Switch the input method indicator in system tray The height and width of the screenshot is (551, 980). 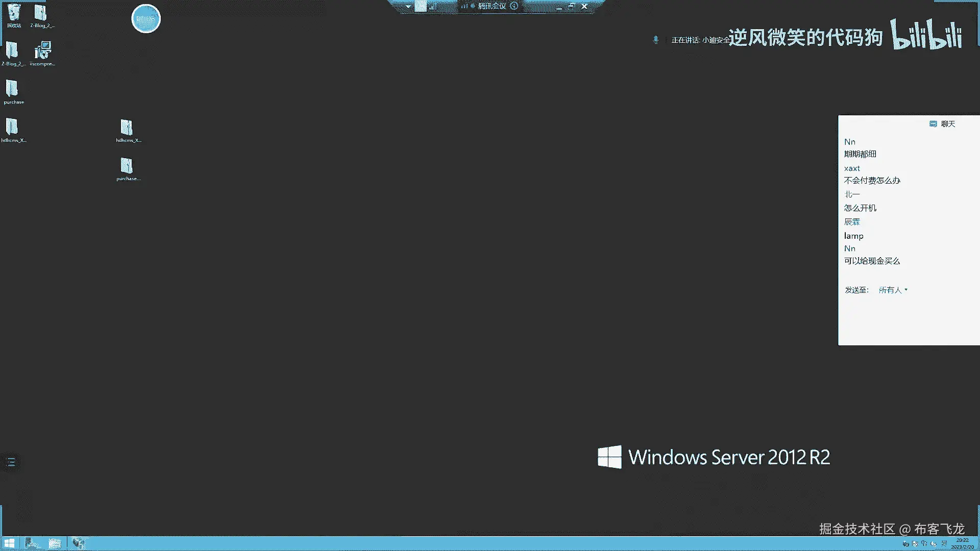[944, 543]
